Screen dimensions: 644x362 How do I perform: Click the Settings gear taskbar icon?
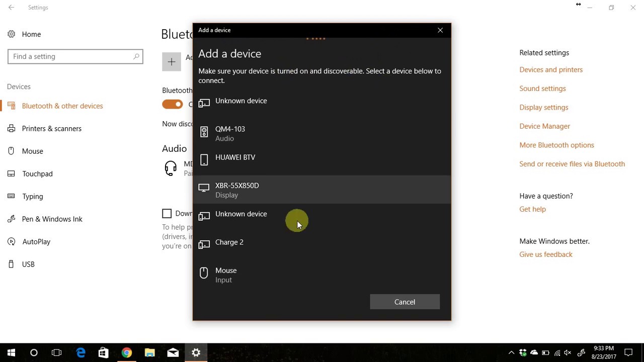196,353
